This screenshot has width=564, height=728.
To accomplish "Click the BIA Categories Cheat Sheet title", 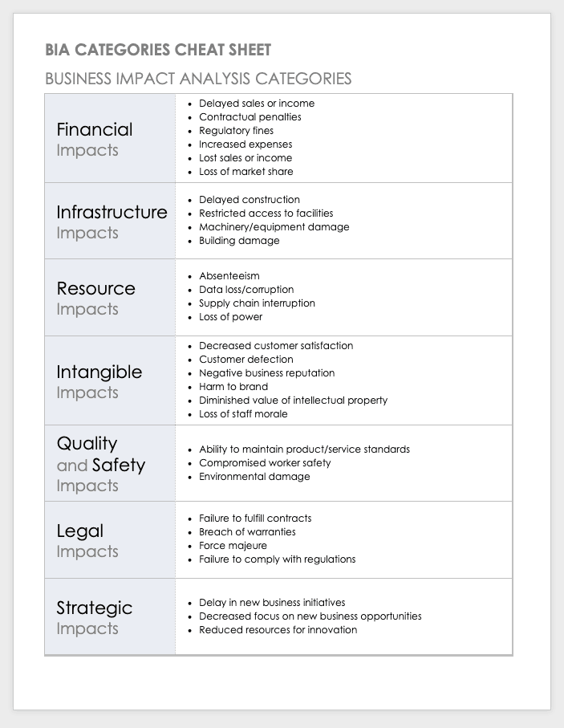I will pyautogui.click(x=158, y=50).
